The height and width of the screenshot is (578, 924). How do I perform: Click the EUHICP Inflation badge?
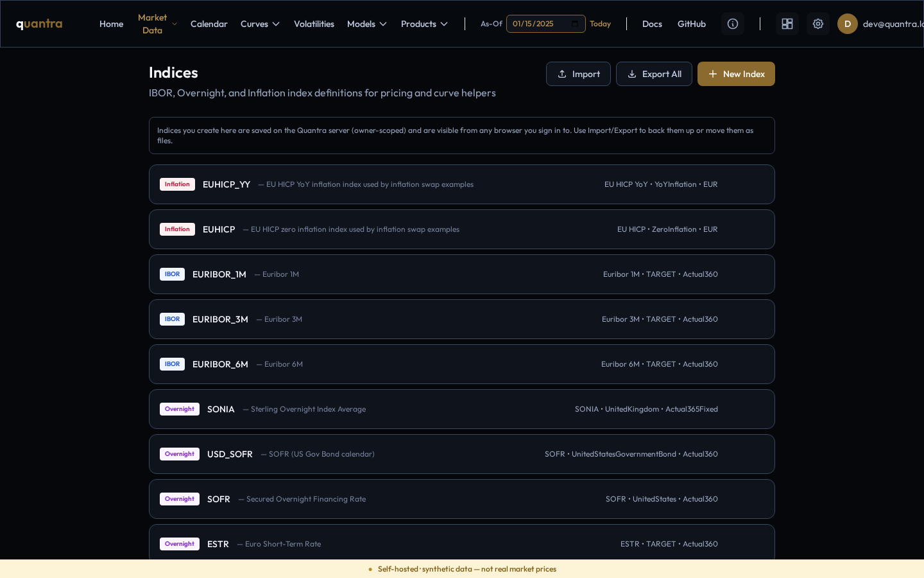177,229
